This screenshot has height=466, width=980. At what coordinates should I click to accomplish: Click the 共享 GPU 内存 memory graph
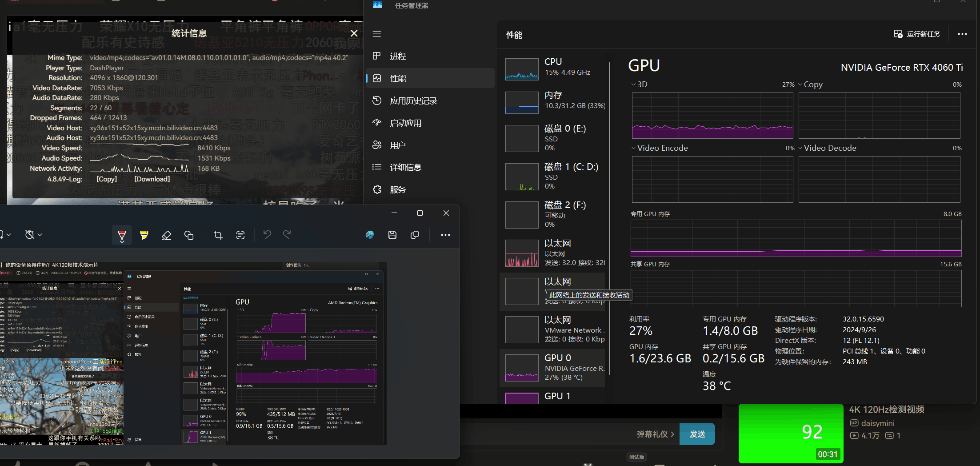click(x=796, y=288)
